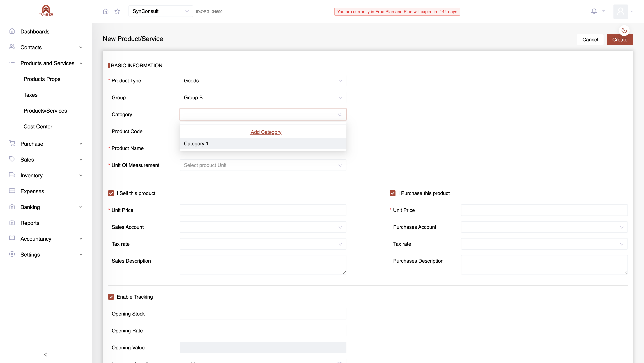Select Category 1 from dropdown list

263,144
